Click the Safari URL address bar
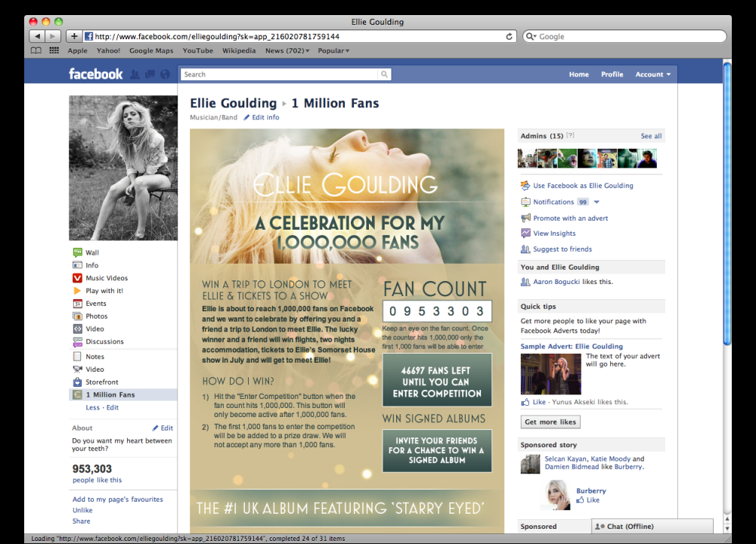Screen dimensions: 756x544 [299, 36]
